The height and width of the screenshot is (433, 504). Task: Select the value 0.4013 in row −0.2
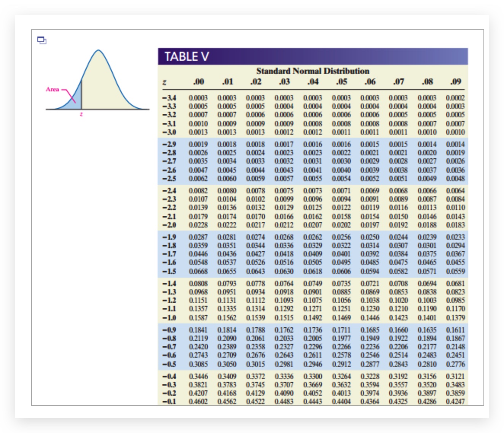tap(341, 393)
